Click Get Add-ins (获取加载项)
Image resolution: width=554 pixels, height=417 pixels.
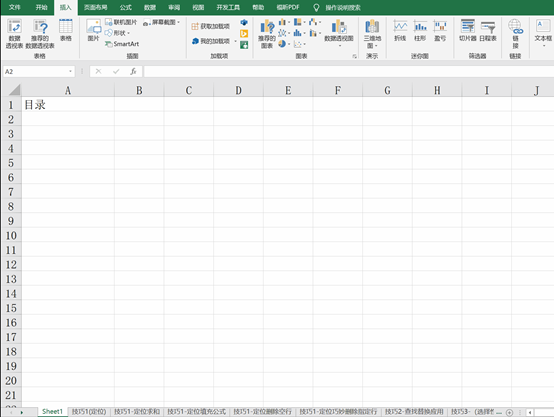[211, 26]
